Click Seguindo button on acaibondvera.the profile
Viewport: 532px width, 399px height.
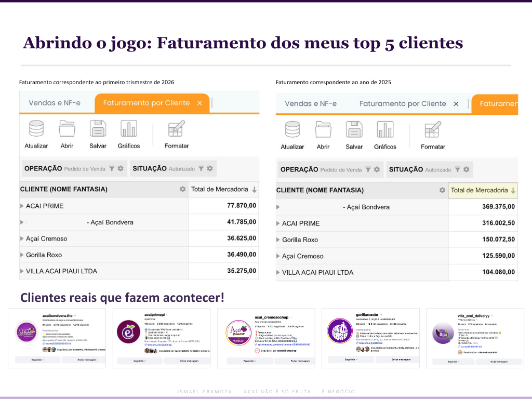(x=37, y=360)
